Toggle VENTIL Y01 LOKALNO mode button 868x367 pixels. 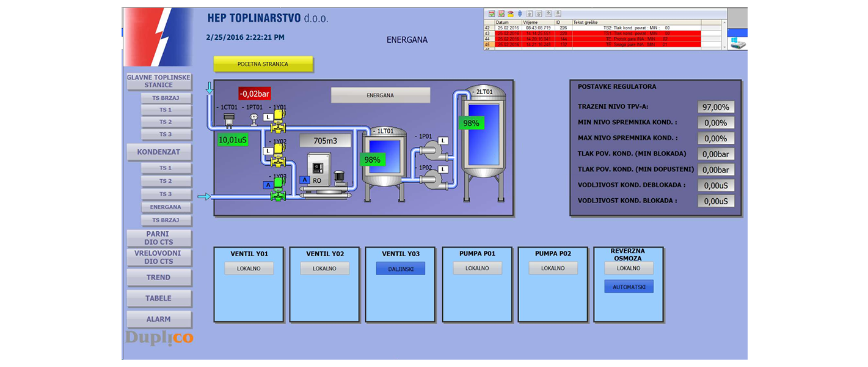point(249,269)
